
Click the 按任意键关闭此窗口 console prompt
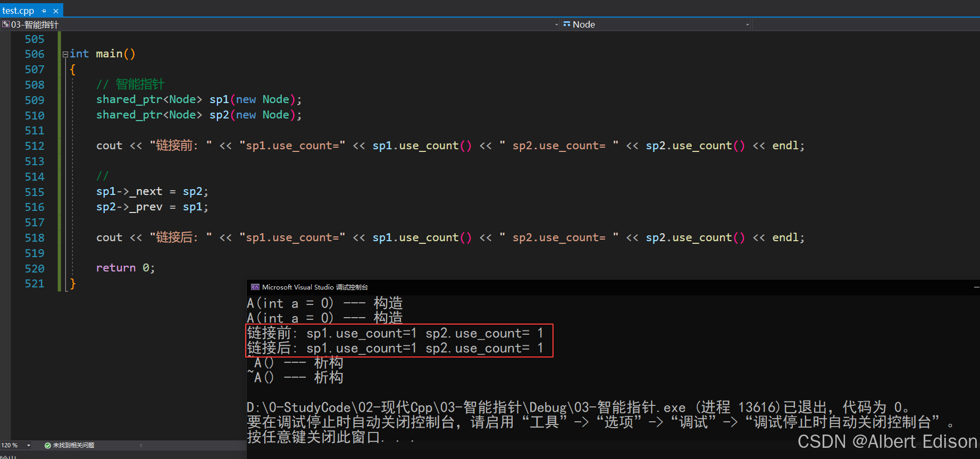point(330,437)
